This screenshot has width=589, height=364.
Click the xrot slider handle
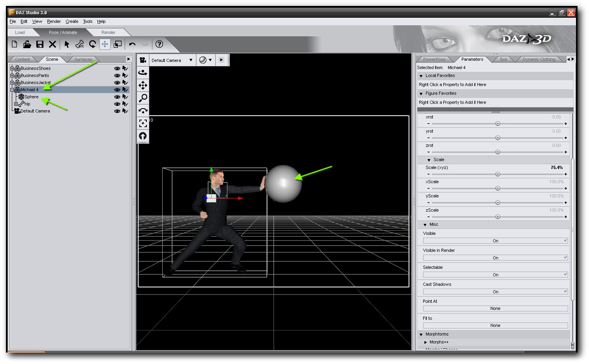point(498,124)
